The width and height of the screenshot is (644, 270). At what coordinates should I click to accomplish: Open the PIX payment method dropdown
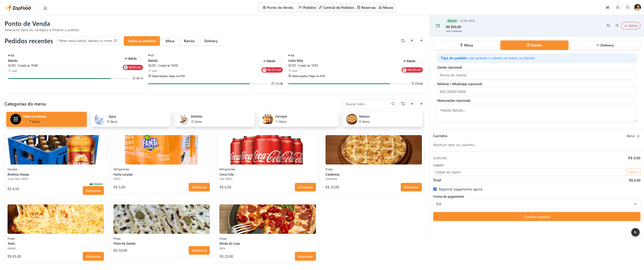point(536,204)
